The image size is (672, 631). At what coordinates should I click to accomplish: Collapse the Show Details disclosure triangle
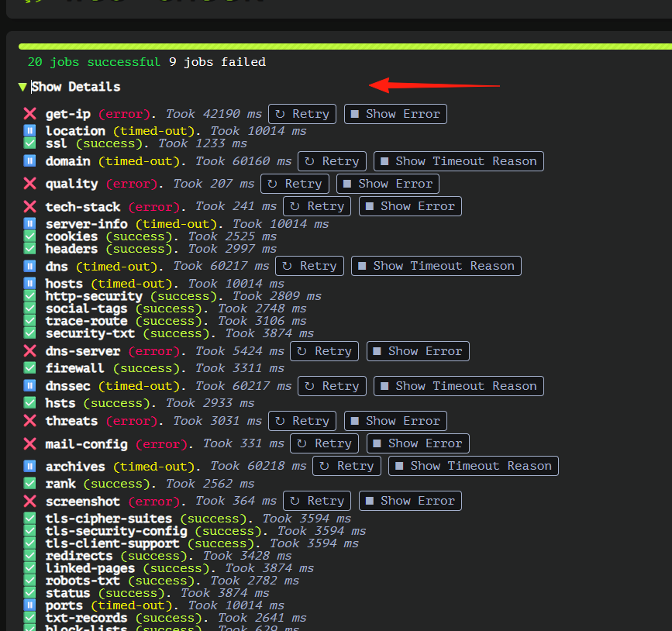click(22, 87)
